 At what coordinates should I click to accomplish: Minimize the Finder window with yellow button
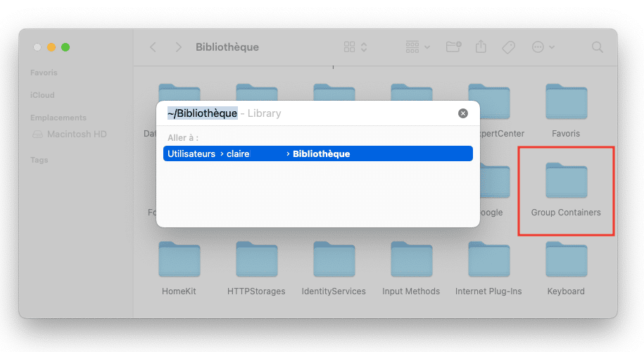tap(51, 47)
